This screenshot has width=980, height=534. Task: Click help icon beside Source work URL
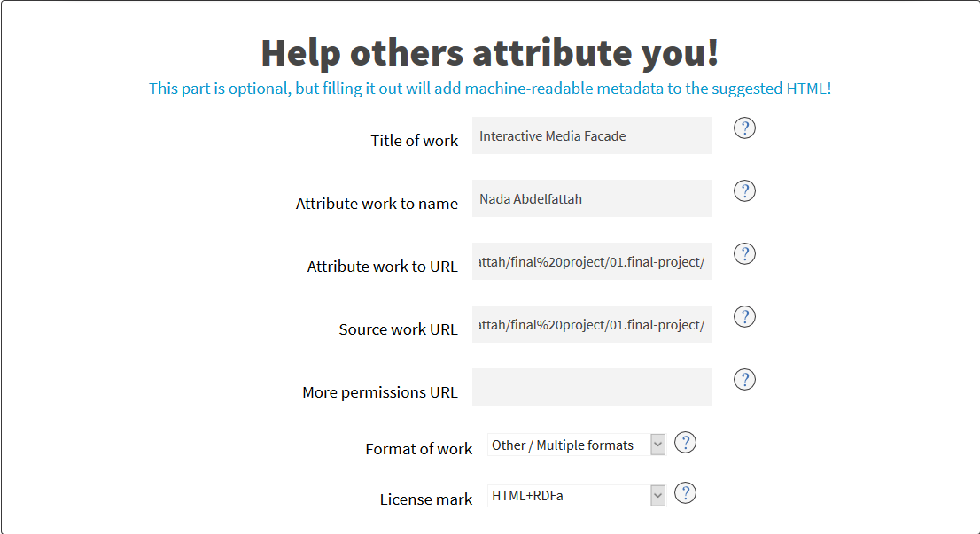pos(744,317)
